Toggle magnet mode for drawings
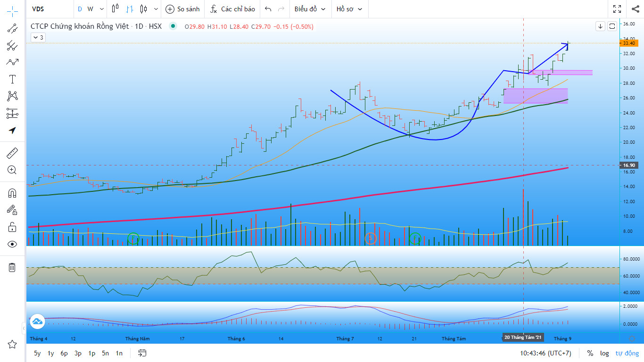 click(x=12, y=193)
